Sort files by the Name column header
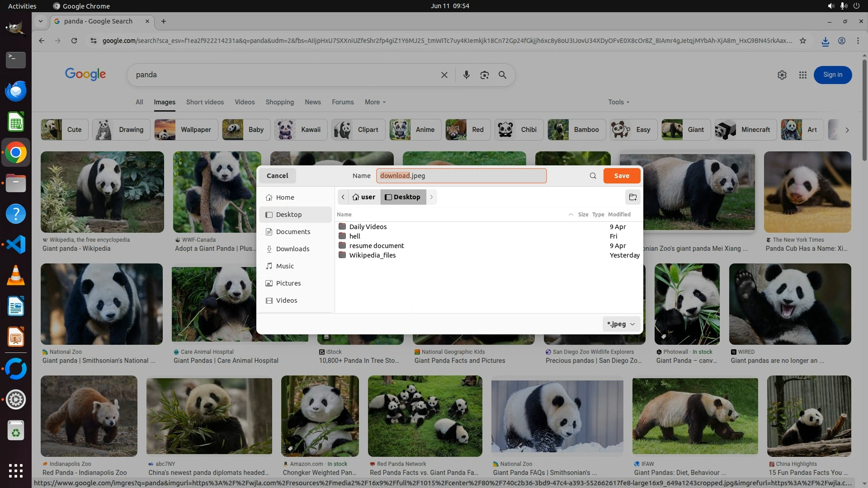The height and width of the screenshot is (488, 868). [344, 215]
